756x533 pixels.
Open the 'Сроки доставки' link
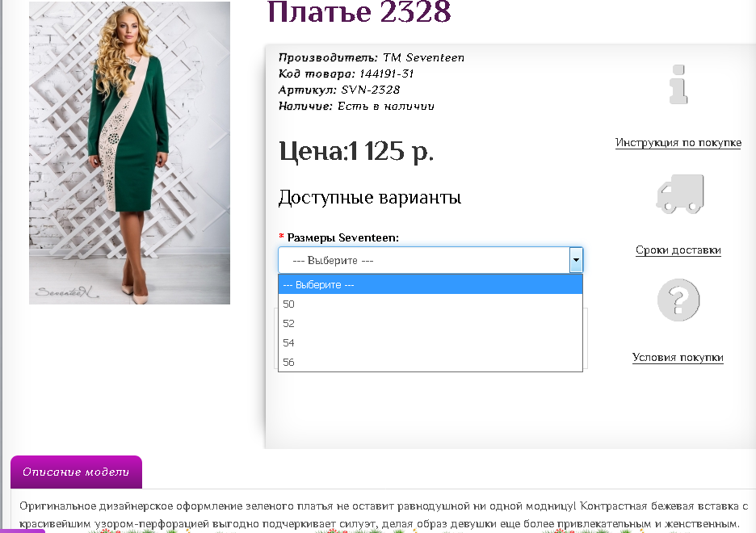[x=678, y=250]
